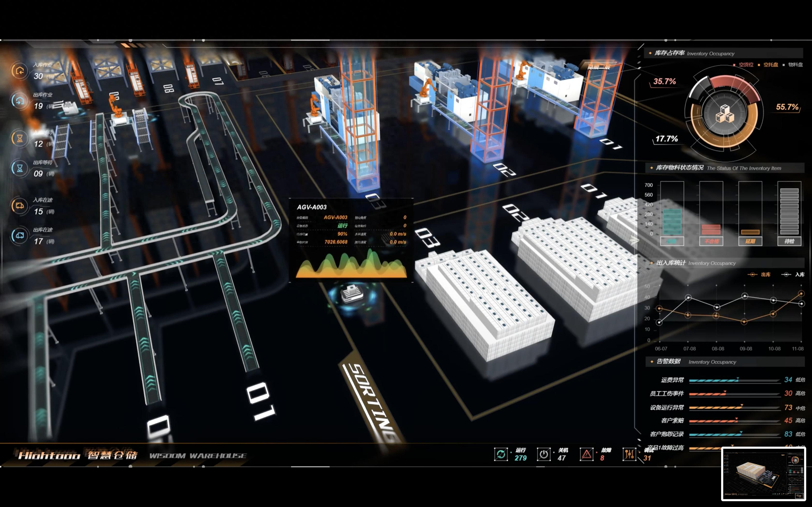Click the green 运行 running status icon
812x507 pixels.
501,454
